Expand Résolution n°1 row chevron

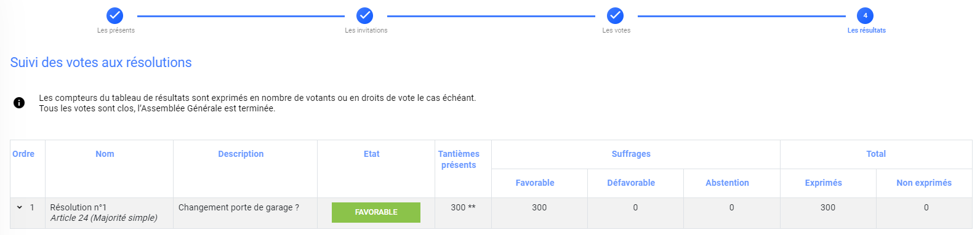coord(20,207)
